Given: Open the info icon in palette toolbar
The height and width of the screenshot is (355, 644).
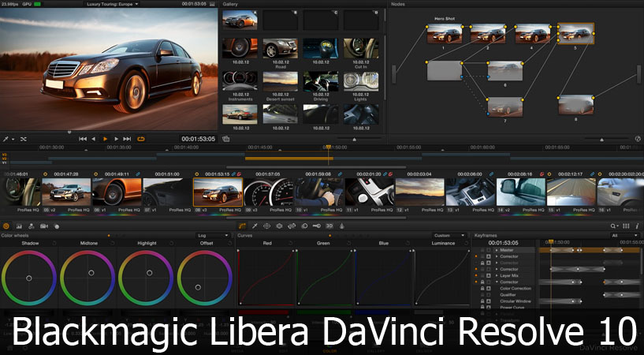Looking at the screenshot, I should point(637,226).
